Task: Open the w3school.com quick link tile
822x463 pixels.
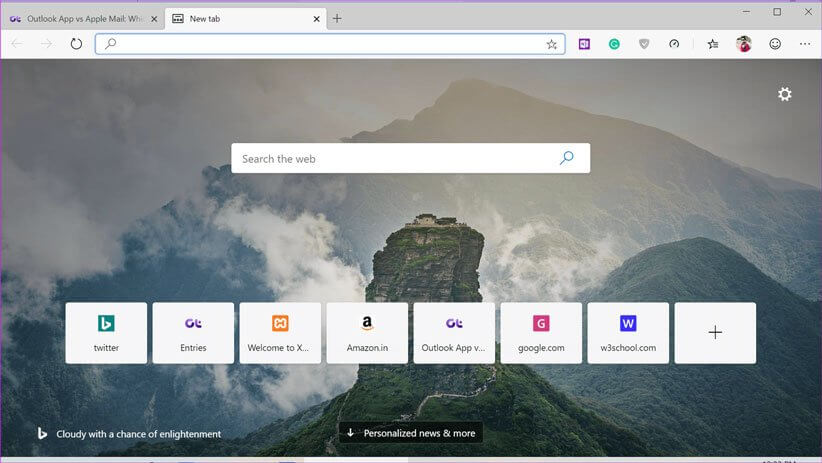Action: (629, 333)
